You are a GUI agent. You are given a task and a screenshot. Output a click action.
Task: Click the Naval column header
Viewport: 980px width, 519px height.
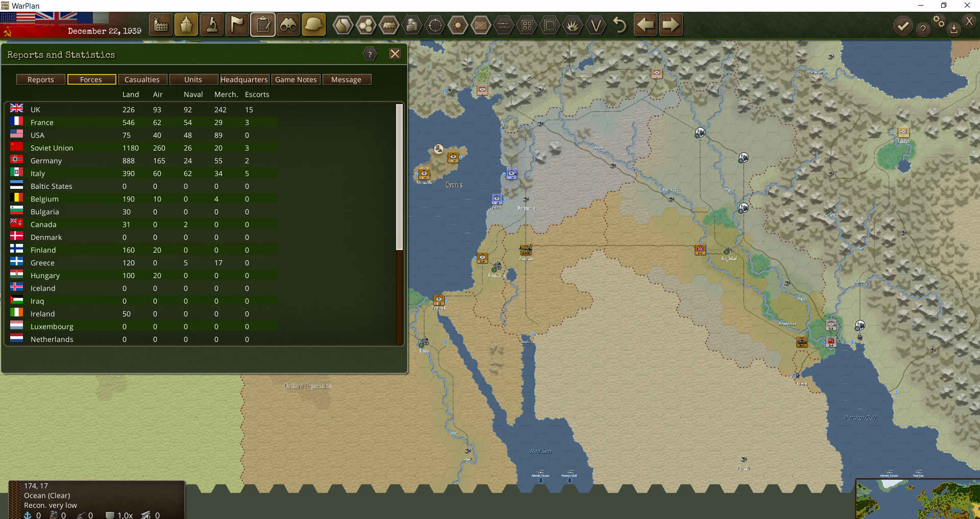[193, 94]
